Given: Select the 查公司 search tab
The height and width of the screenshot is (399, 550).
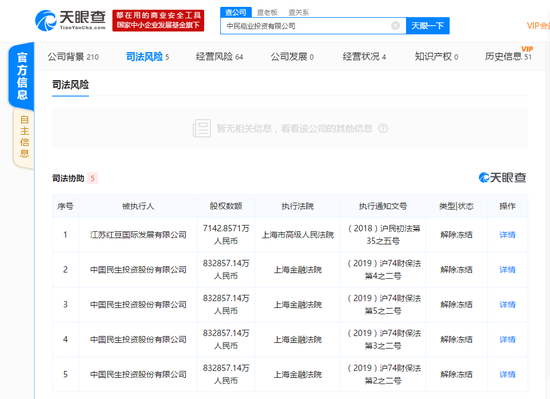Looking at the screenshot, I should click(236, 12).
